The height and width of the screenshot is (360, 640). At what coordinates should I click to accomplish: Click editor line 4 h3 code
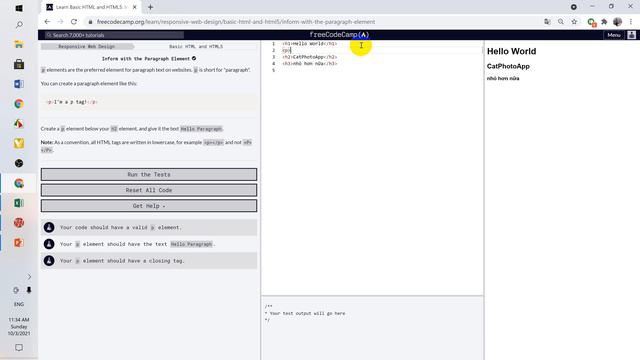[x=310, y=64]
